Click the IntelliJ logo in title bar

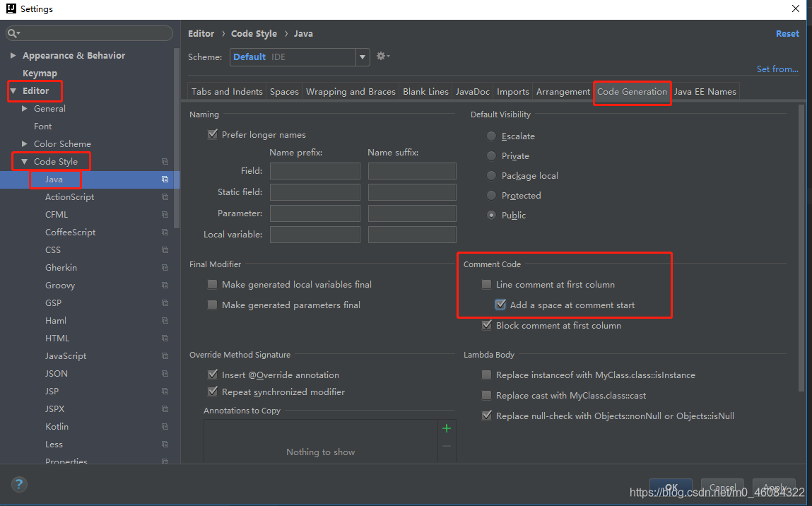(11, 8)
